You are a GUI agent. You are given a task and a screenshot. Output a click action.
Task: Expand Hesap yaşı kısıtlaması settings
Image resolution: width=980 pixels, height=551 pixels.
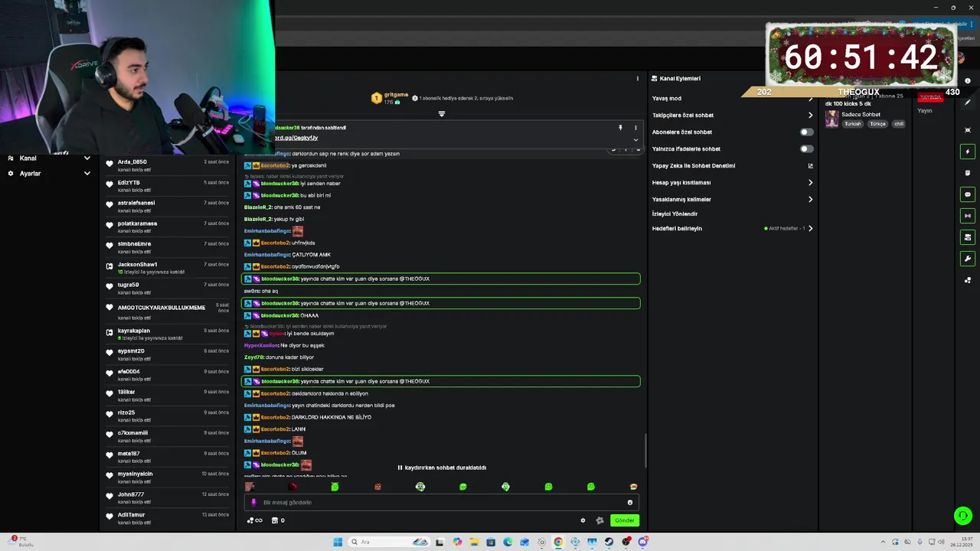click(x=810, y=182)
